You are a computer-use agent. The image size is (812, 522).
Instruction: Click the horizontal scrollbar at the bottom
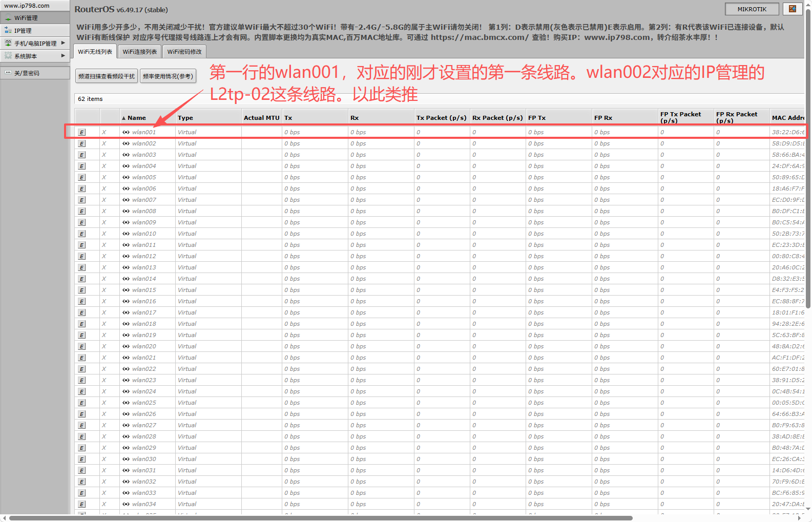click(x=321, y=518)
